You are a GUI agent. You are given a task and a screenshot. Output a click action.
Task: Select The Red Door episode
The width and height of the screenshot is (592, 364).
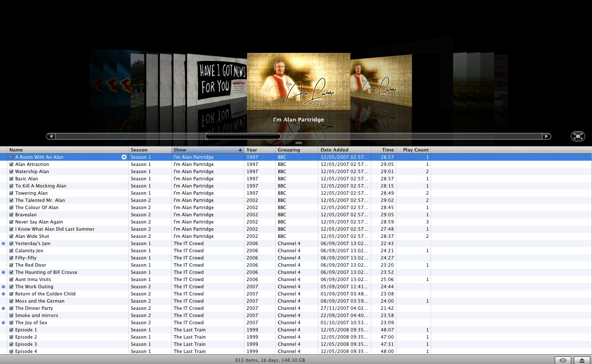(296, 265)
